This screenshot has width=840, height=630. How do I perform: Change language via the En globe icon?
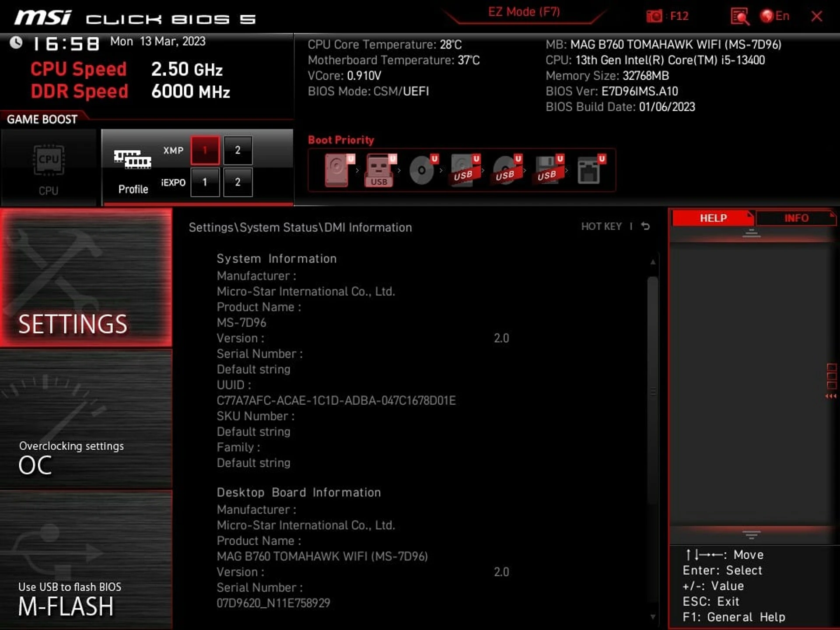(775, 16)
